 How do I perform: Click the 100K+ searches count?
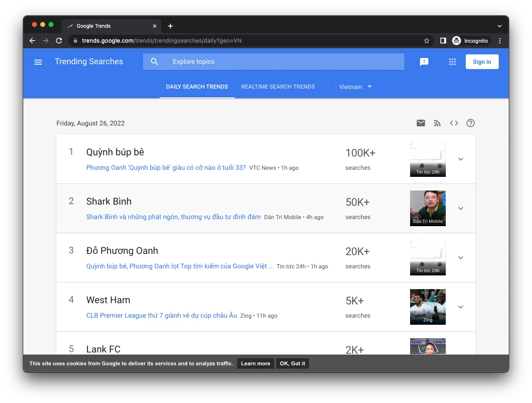pos(360,153)
